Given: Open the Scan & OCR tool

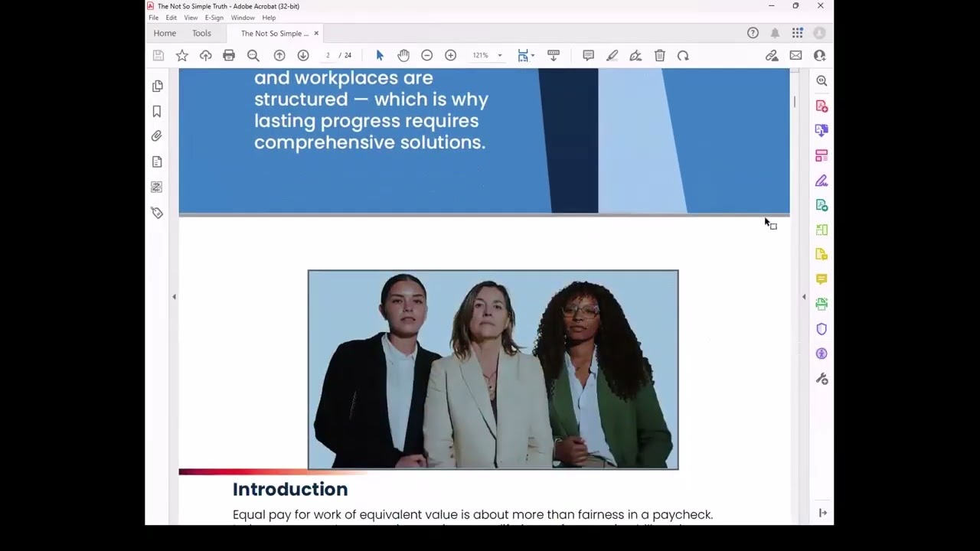Looking at the screenshot, I should [822, 304].
